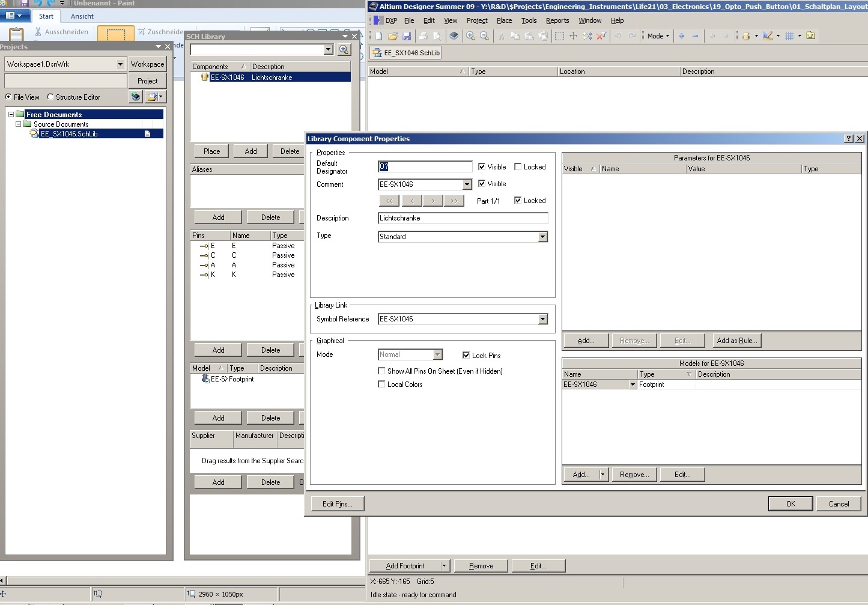
Task: Open the Mode dropdown in Altium toolbar
Action: click(658, 36)
